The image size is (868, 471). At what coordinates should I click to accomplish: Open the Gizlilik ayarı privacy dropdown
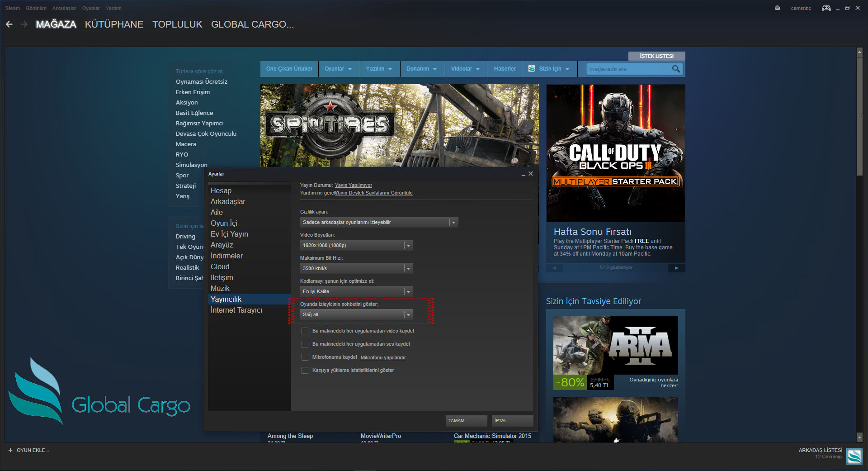(379, 222)
